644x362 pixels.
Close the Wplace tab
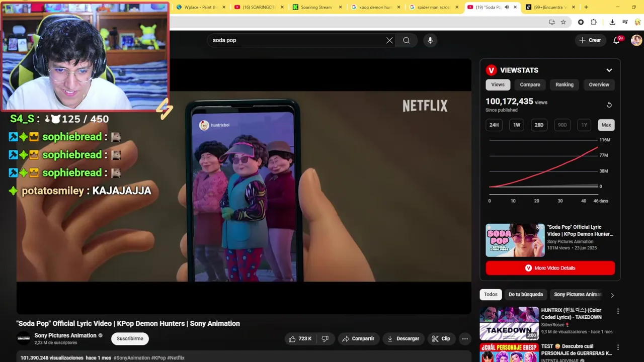tap(224, 7)
